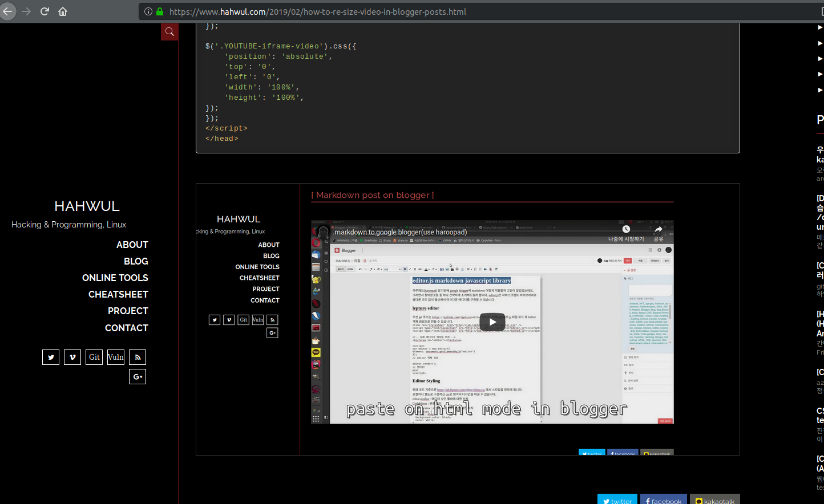Viewport: 824px width, 504px height.
Task: Click the "</head>" line in the code block
Action: (x=222, y=139)
